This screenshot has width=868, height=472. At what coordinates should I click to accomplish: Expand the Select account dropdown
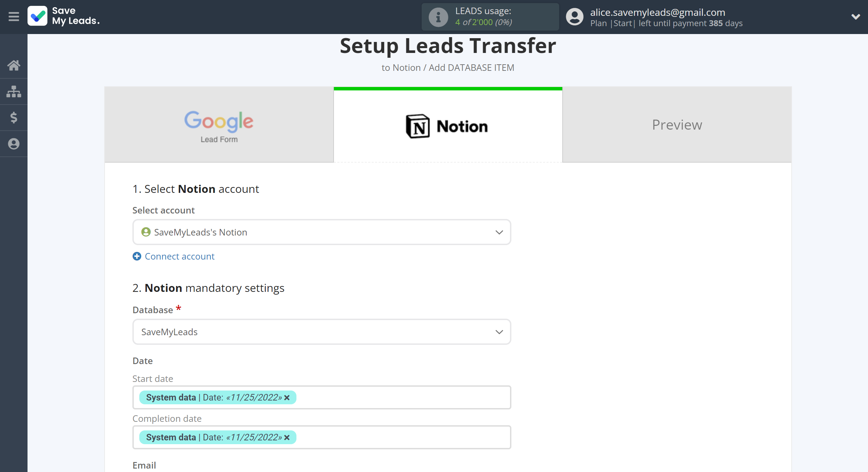click(498, 232)
